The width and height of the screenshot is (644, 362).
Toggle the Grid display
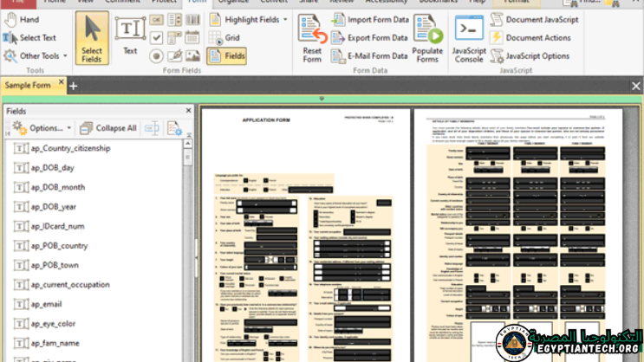click(x=224, y=38)
